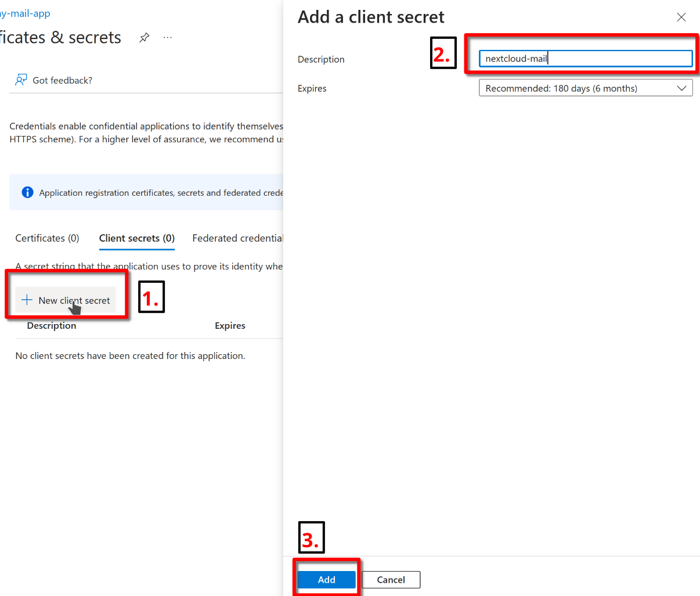Viewport: 700px width, 596px height.
Task: Switch to the Certificates (0) tab
Action: 47,238
